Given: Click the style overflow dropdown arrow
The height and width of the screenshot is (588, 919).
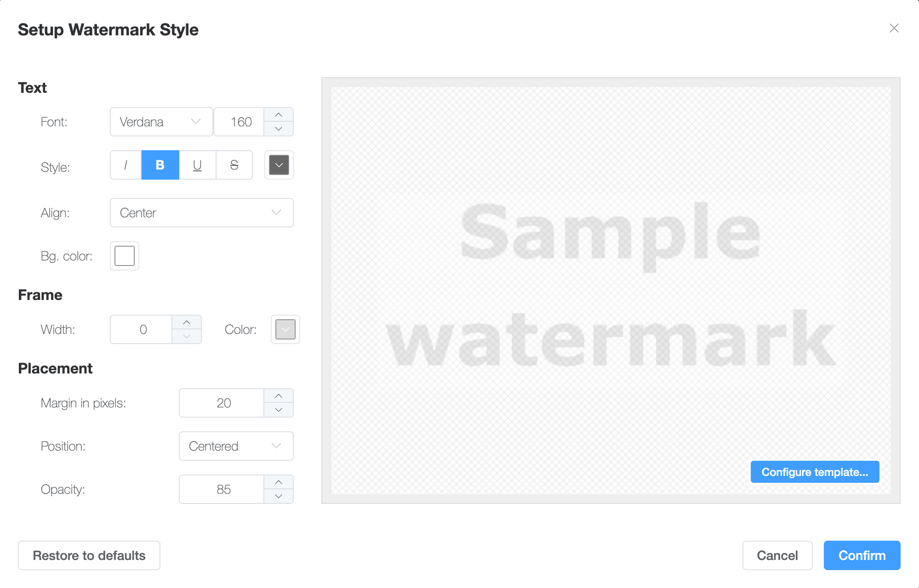Looking at the screenshot, I should [x=279, y=164].
